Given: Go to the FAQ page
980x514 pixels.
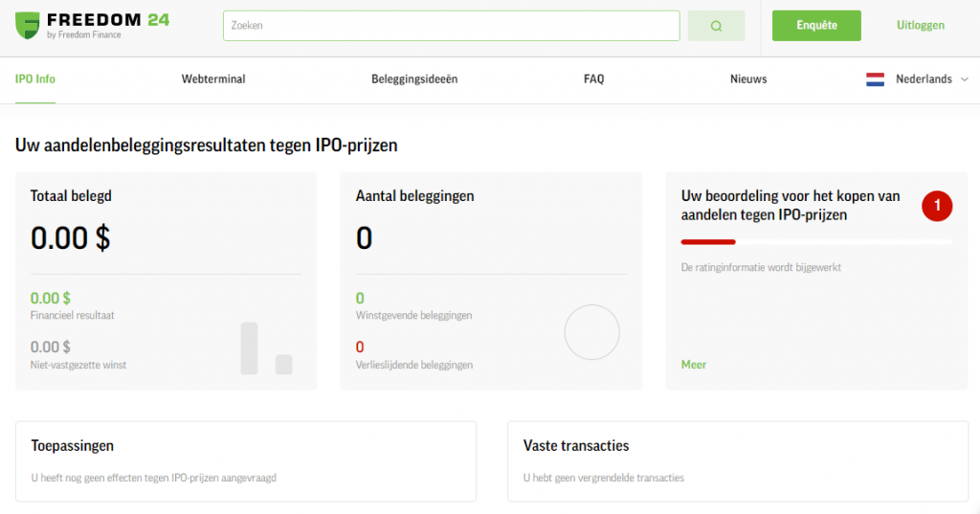Looking at the screenshot, I should point(593,79).
